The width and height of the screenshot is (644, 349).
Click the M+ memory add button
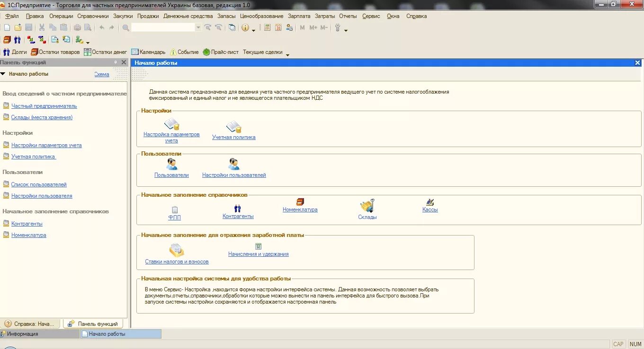click(x=313, y=27)
